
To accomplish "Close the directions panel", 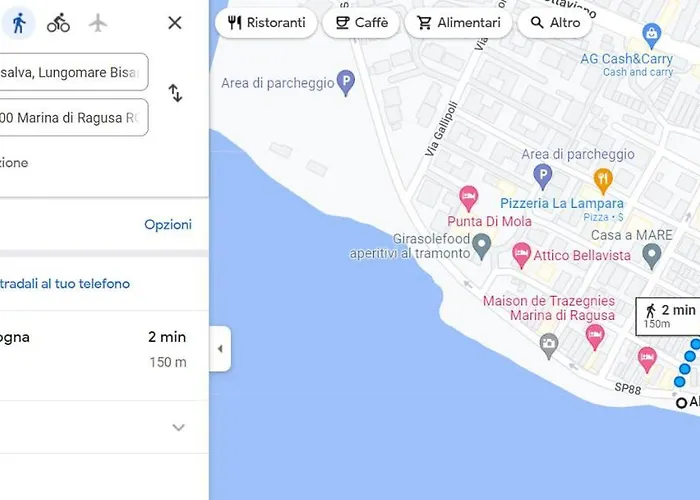I will tap(175, 23).
